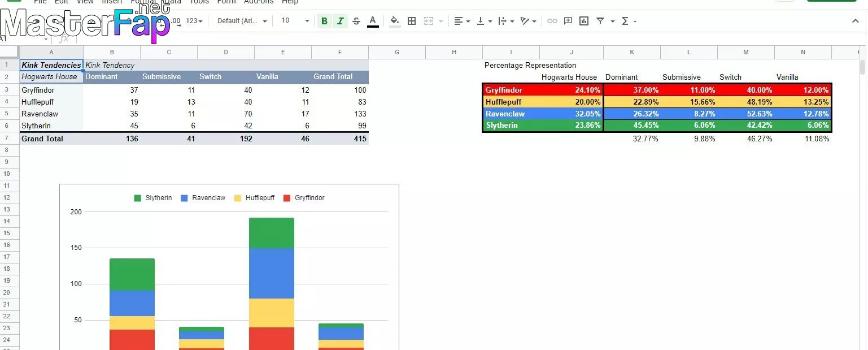Screen dimensions: 868x350
Task: Click the Ravenclaw 52.63% cell
Action: pyautogui.click(x=746, y=114)
